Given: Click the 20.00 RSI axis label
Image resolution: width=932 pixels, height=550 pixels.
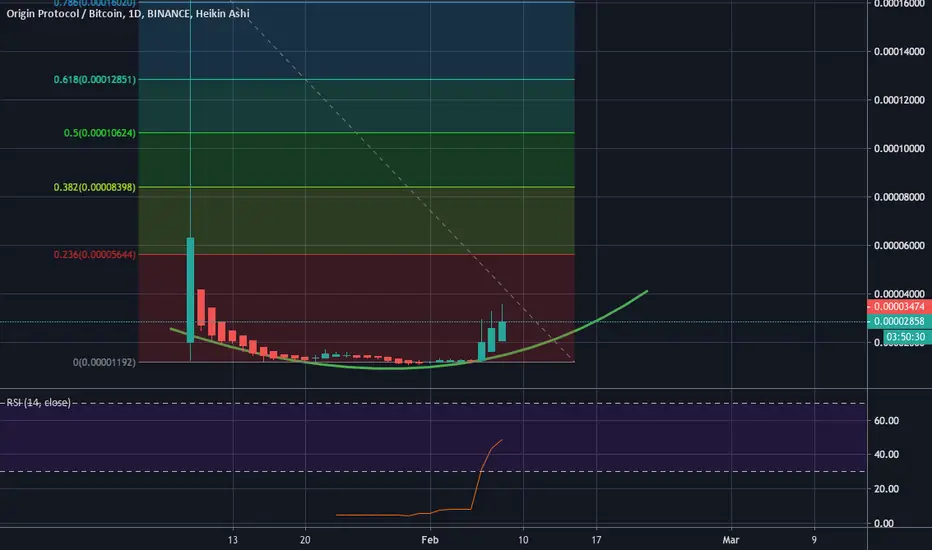Looking at the screenshot, I should coord(886,489).
